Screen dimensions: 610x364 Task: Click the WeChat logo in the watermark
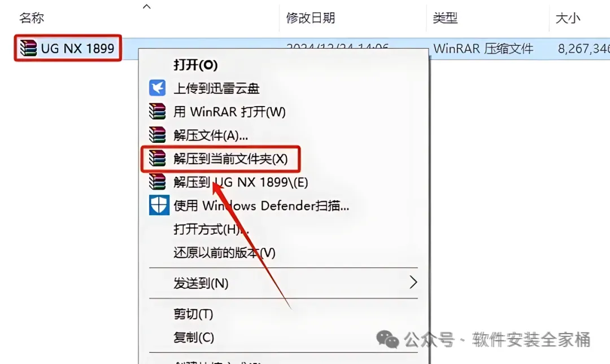click(x=387, y=340)
